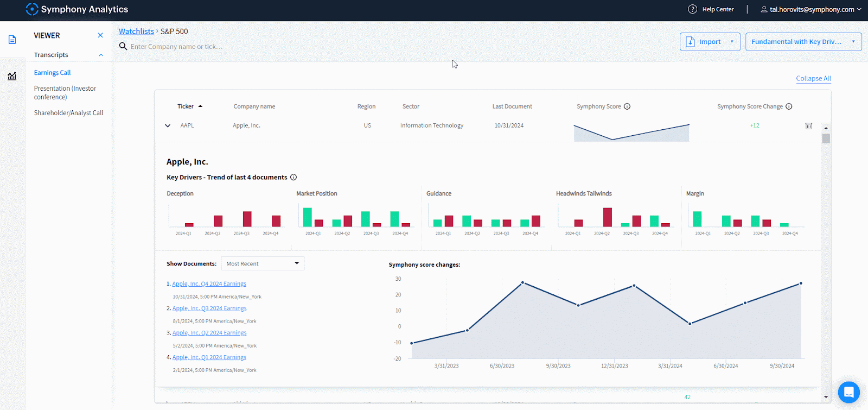Open the document viewer sidebar icon
The image size is (868, 410).
click(x=12, y=40)
